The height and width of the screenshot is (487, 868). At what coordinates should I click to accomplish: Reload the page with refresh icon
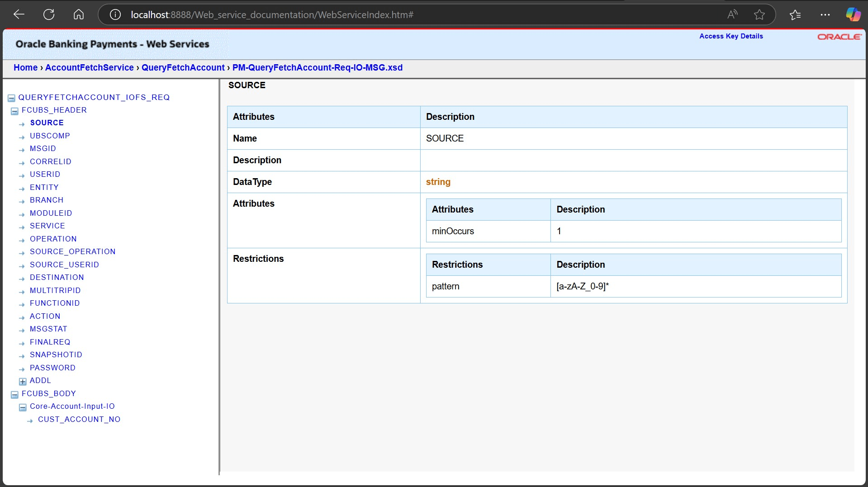point(49,14)
